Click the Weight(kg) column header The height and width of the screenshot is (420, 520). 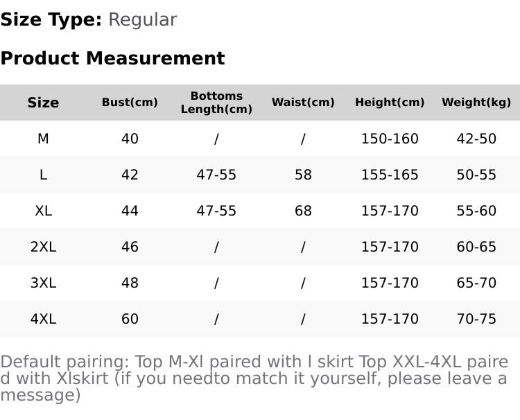[476, 103]
